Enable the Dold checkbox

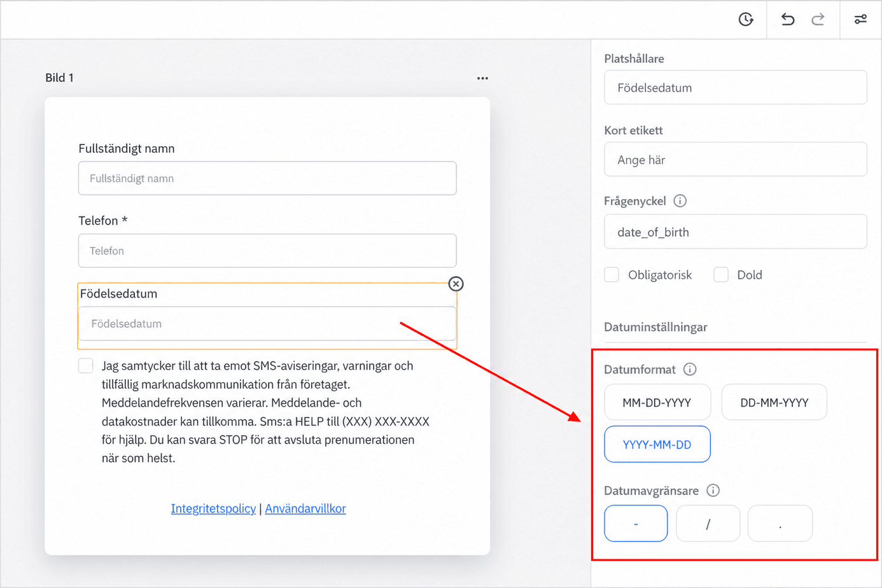tap(721, 274)
